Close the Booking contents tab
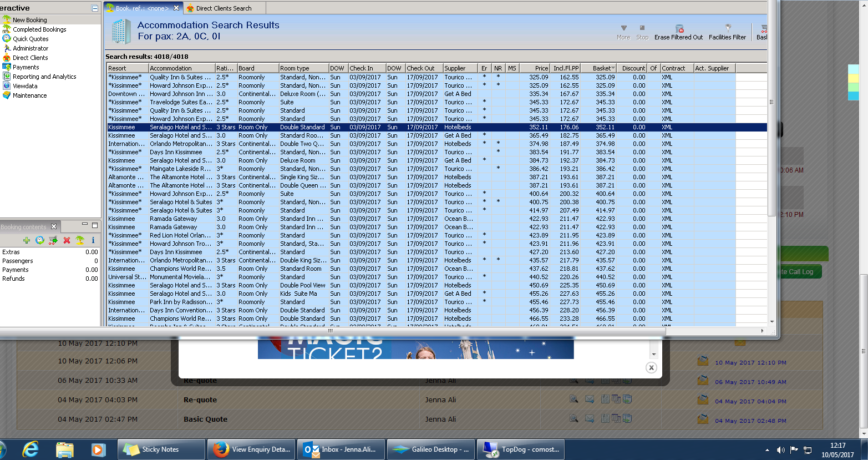 point(54,226)
